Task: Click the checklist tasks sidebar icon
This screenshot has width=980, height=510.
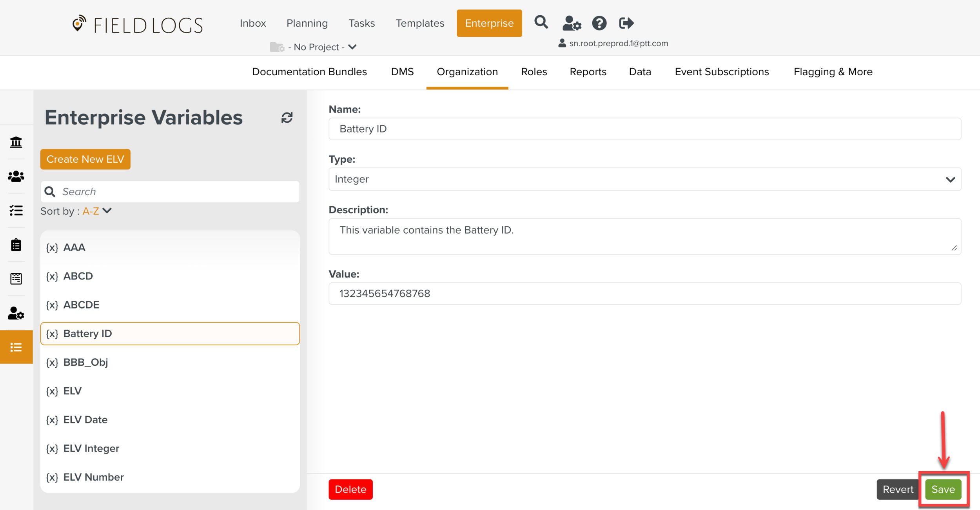Action: 16,211
